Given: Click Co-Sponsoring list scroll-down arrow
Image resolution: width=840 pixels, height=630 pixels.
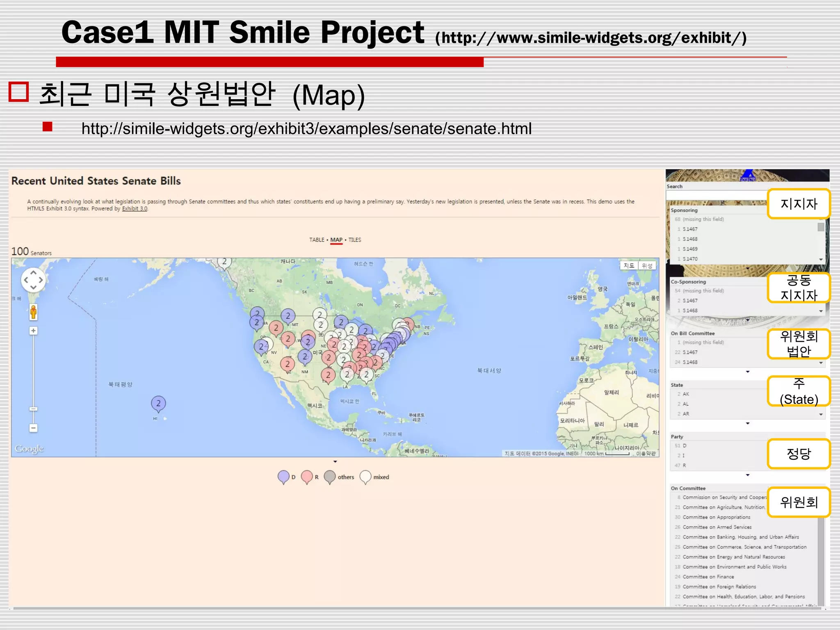Looking at the screenshot, I should [821, 311].
